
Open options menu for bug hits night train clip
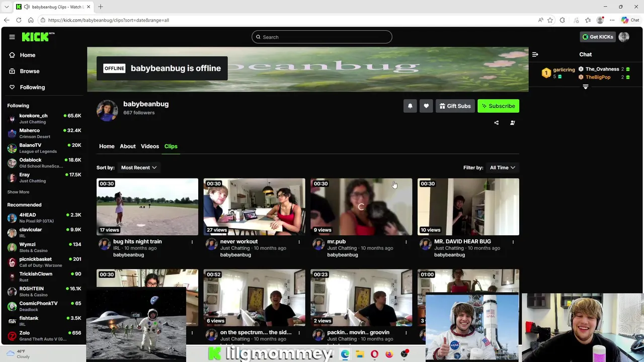[x=192, y=242]
